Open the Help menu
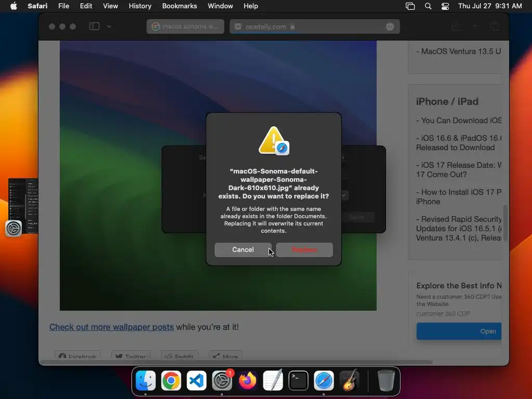Image resolution: width=532 pixels, height=399 pixels. click(x=251, y=6)
